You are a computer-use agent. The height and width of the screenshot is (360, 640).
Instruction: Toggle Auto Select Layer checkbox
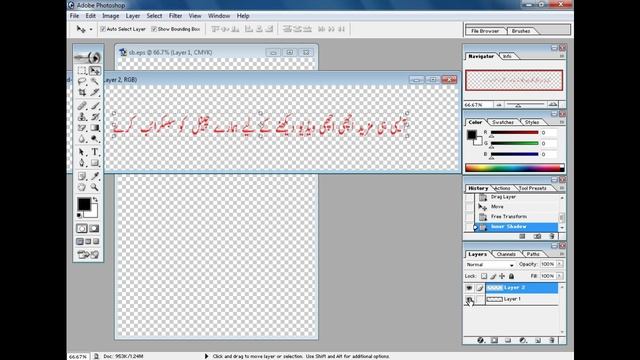point(103,29)
